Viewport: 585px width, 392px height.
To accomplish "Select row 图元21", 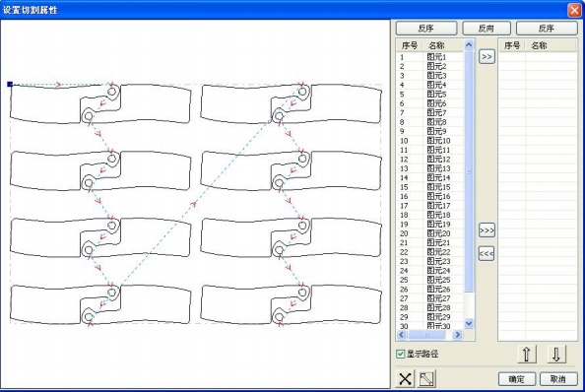I will (430, 243).
